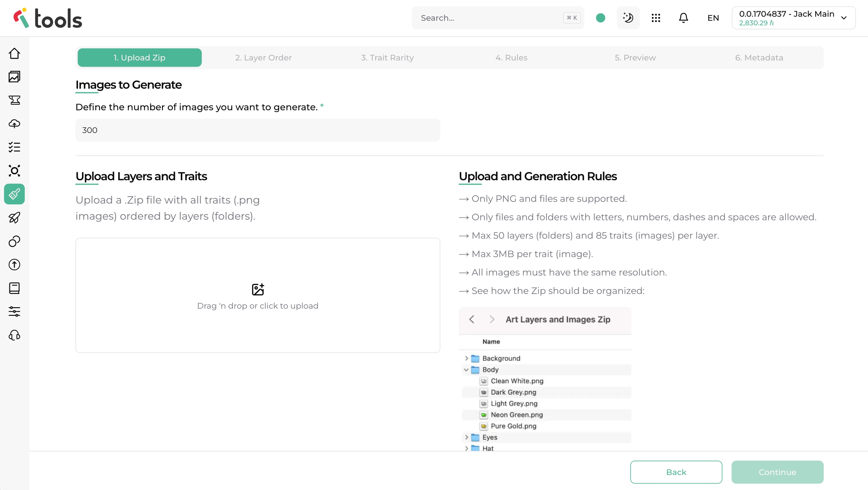
Task: Open the apps grid menu
Action: pyautogui.click(x=656, y=18)
